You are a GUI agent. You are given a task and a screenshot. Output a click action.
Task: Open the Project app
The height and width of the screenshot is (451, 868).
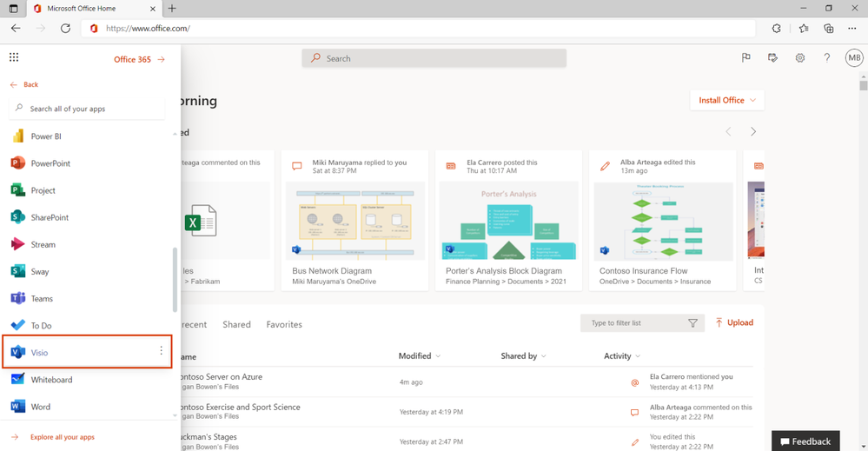43,190
